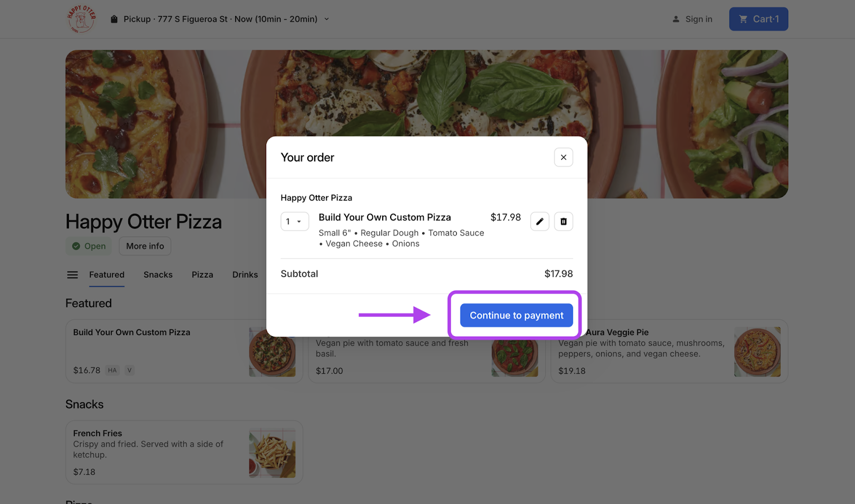The height and width of the screenshot is (504, 855).
Task: Click the person icon beside Sign in
Action: coord(676,19)
